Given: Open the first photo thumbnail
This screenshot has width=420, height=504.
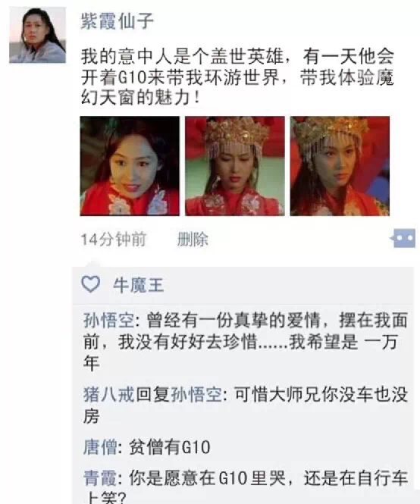Looking at the screenshot, I should point(130,166).
